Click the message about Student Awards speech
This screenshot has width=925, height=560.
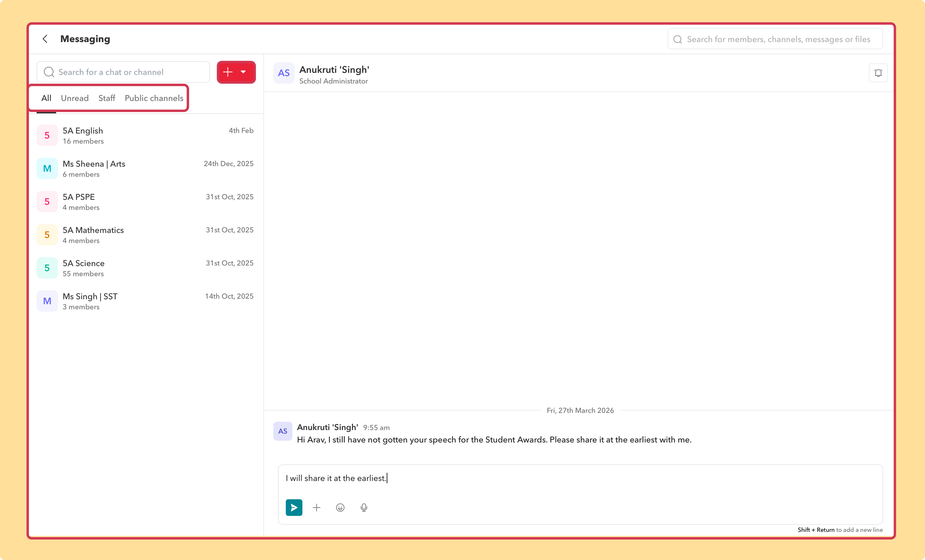(494, 440)
